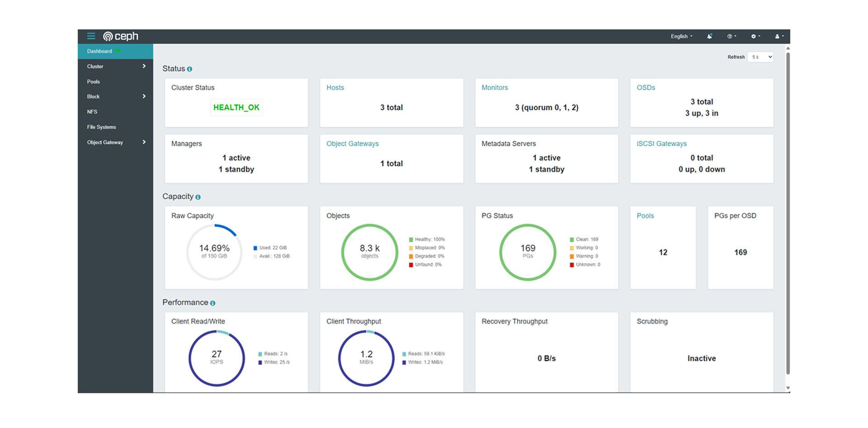Open the Object Gateways card link

[x=353, y=144]
